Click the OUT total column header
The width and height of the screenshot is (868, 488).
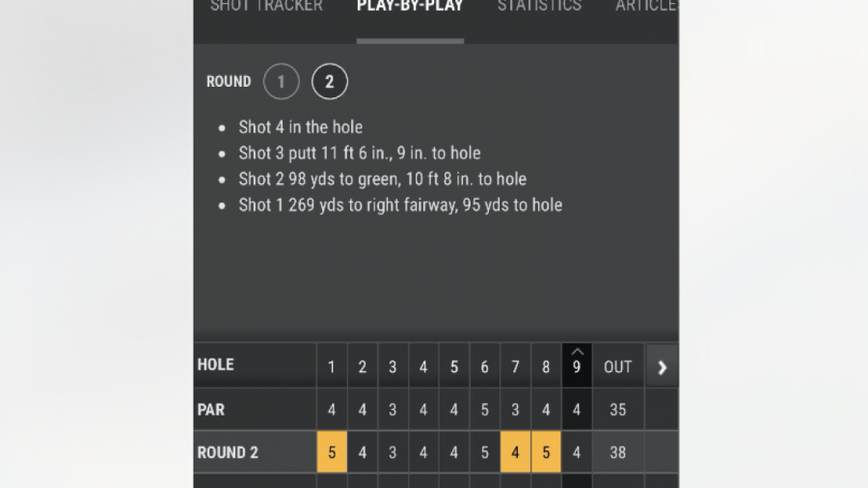click(617, 366)
